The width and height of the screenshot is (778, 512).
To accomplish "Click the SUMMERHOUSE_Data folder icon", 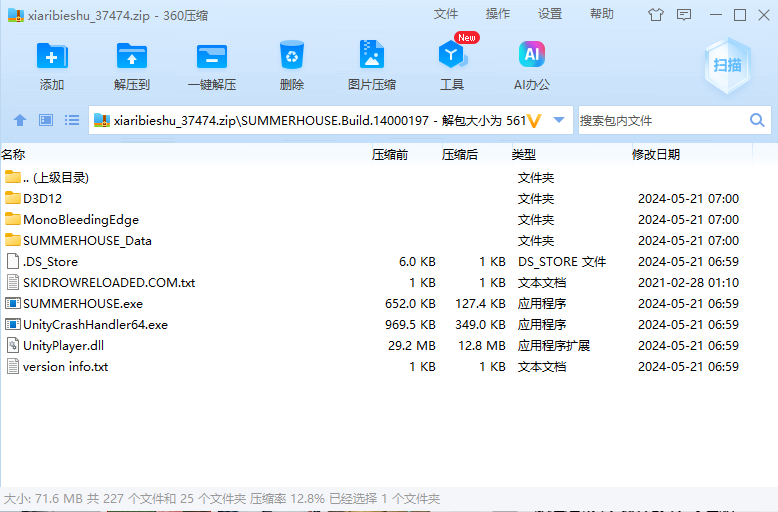I will coord(13,240).
